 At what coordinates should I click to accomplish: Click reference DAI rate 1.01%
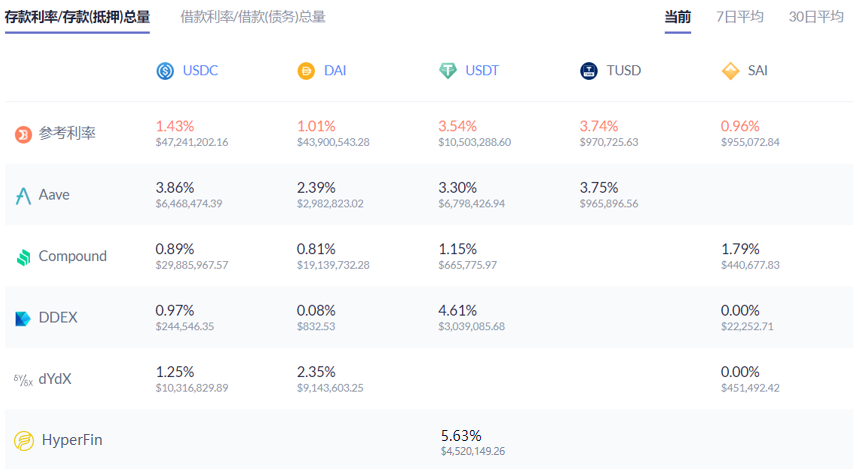(316, 126)
